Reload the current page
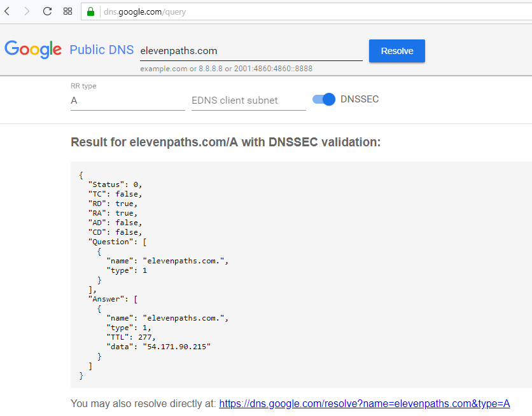 [47, 11]
